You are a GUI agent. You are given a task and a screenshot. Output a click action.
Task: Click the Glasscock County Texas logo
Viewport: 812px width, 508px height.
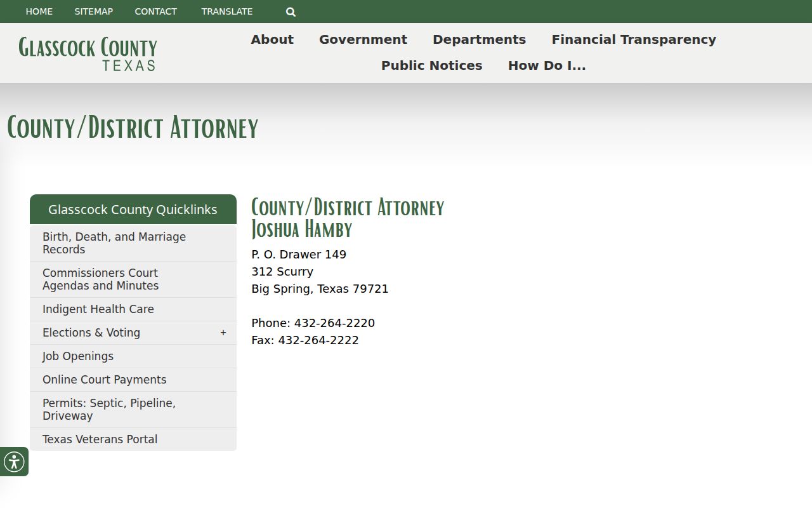coord(88,53)
